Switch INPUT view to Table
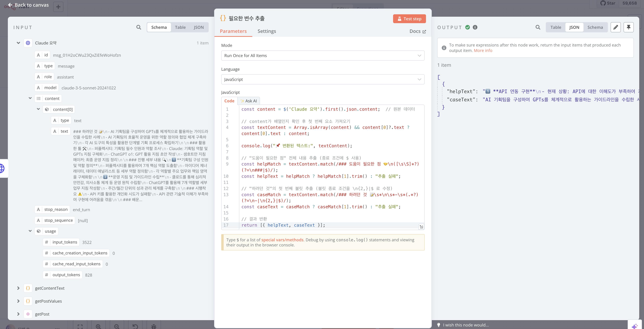The image size is (644, 329). 180,27
